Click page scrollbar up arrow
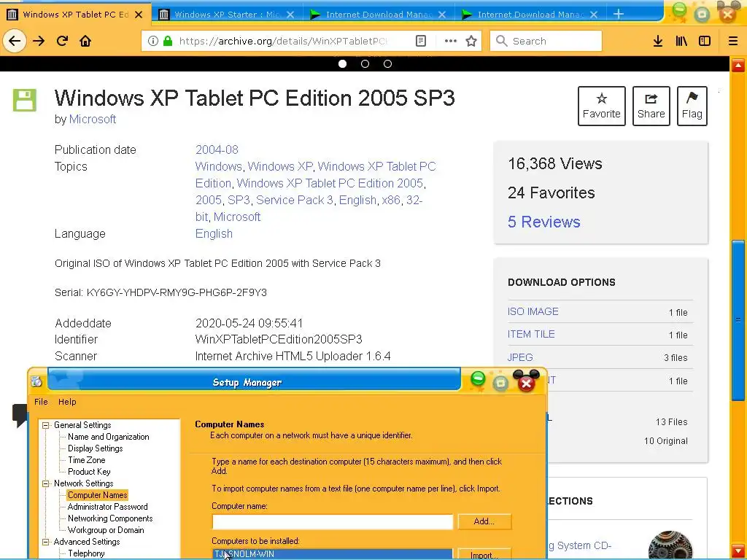The image size is (747, 560). [738, 65]
